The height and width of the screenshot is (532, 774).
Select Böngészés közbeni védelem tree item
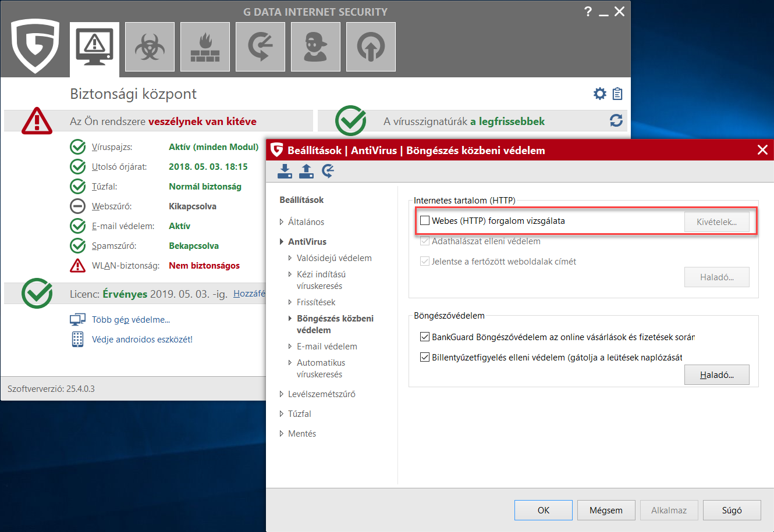[335, 324]
